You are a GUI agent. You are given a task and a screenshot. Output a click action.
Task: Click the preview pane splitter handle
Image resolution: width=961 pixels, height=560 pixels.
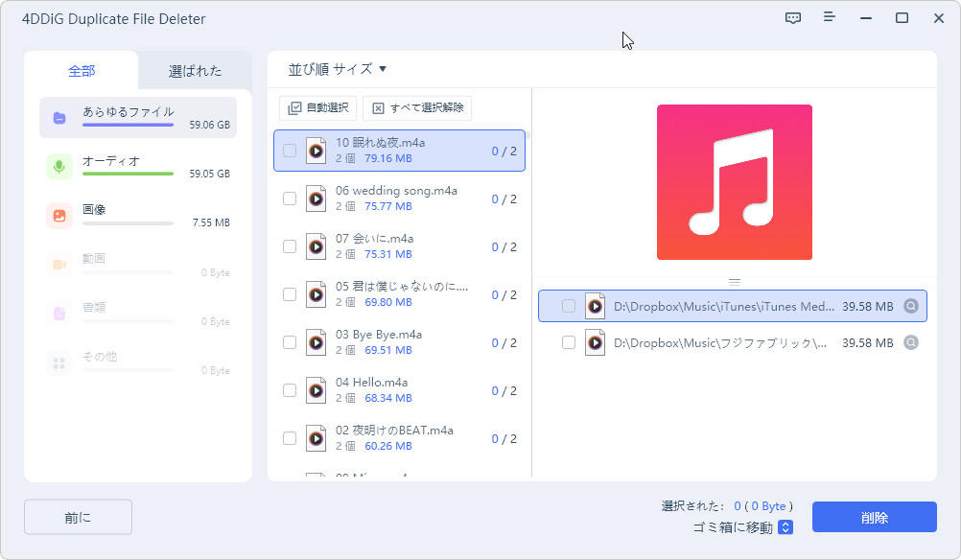(x=735, y=283)
